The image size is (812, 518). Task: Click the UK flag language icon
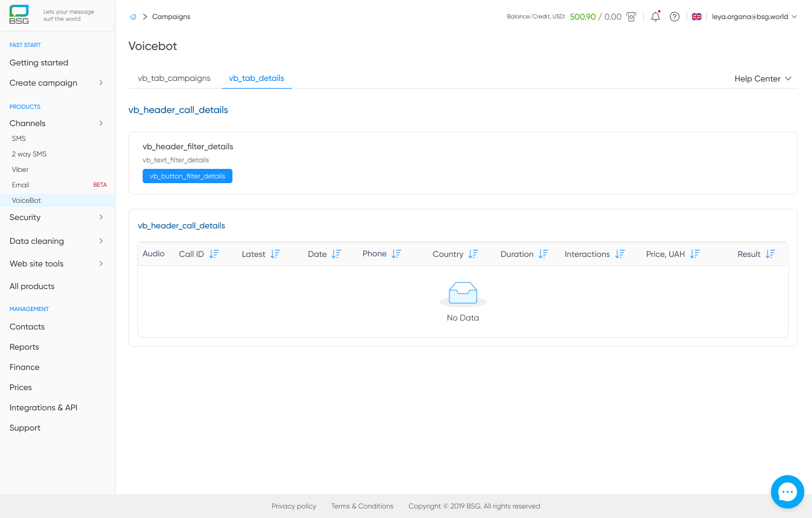[x=696, y=17]
